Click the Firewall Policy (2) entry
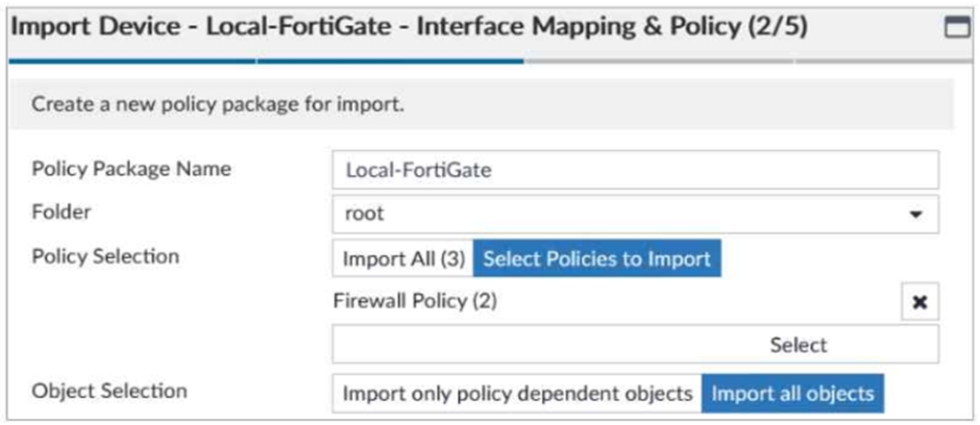This screenshot has width=980, height=425. (x=415, y=302)
